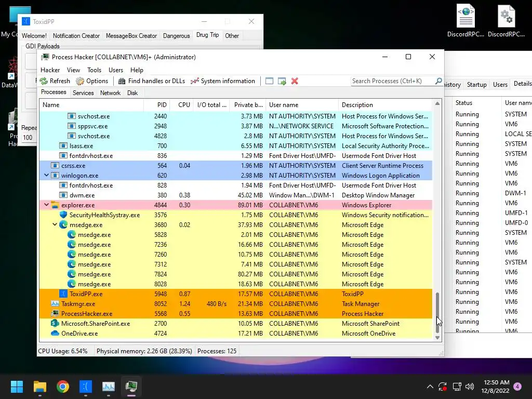The height and width of the screenshot is (399, 532).
Task: Click the process list scrollbar thumb
Action: click(x=437, y=312)
